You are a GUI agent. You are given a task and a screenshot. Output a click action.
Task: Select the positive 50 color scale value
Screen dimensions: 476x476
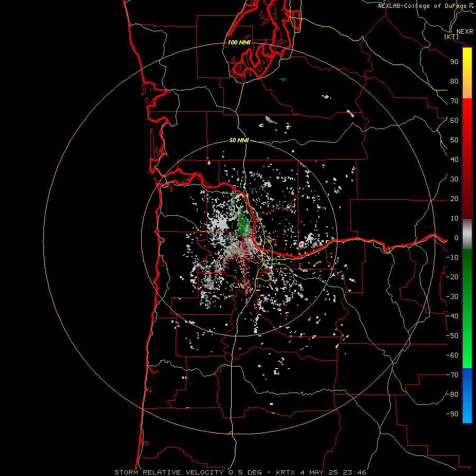tap(454, 140)
